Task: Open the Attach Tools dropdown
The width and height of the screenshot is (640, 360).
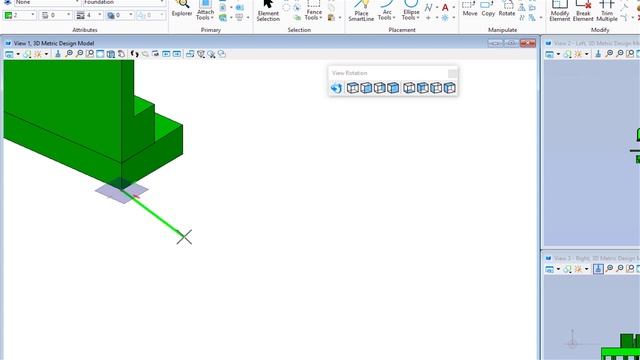Action: [205, 10]
